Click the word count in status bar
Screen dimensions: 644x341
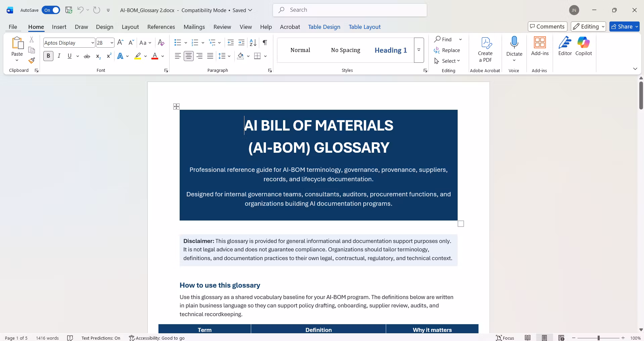point(47,338)
